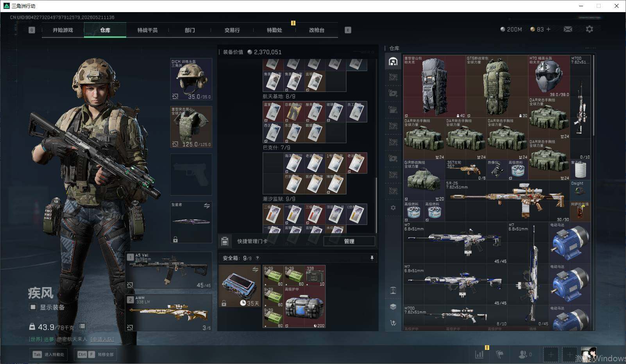Select the SR-25 rifle in warehouse

(x=508, y=201)
